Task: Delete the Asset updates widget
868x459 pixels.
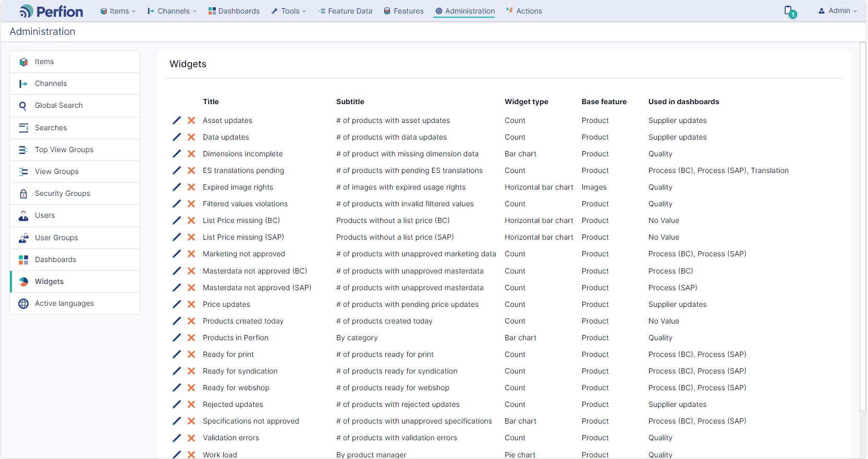Action: coord(191,120)
